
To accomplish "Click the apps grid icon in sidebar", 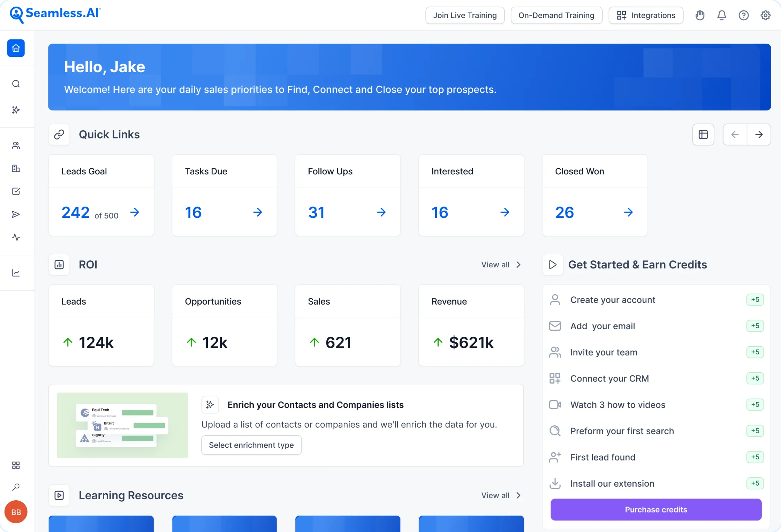I will coord(16,465).
